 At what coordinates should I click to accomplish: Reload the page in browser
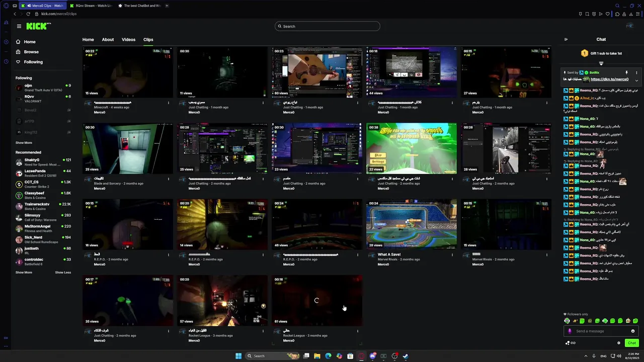pos(28,14)
